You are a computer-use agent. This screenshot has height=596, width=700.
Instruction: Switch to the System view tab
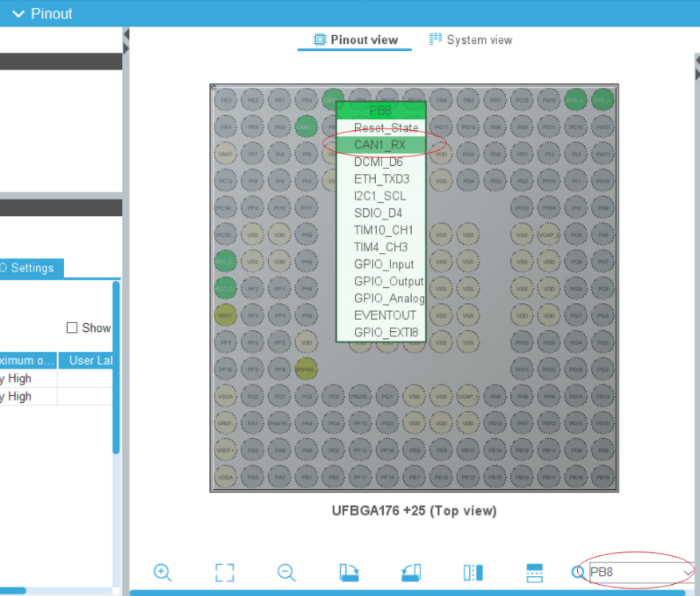click(471, 40)
